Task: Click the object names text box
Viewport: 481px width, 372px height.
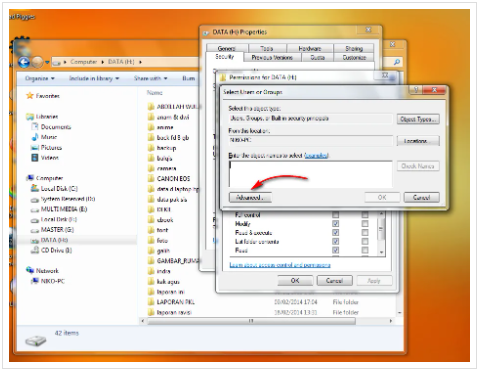Action: click(311, 174)
